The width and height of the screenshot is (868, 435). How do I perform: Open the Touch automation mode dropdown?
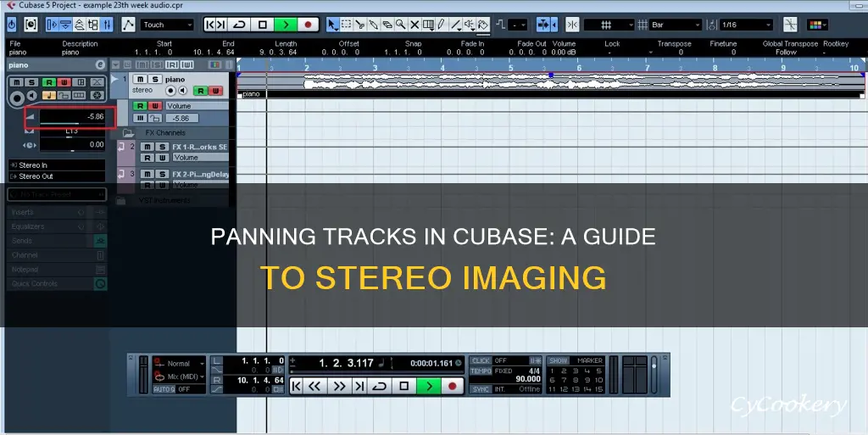167,25
